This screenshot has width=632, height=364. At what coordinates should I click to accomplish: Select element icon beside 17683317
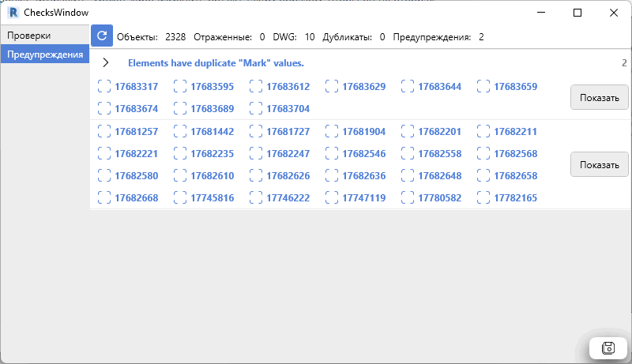click(x=104, y=86)
